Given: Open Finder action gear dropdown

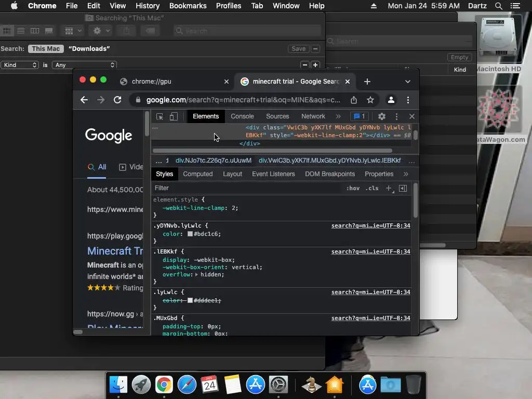Looking at the screenshot, I should tap(101, 31).
